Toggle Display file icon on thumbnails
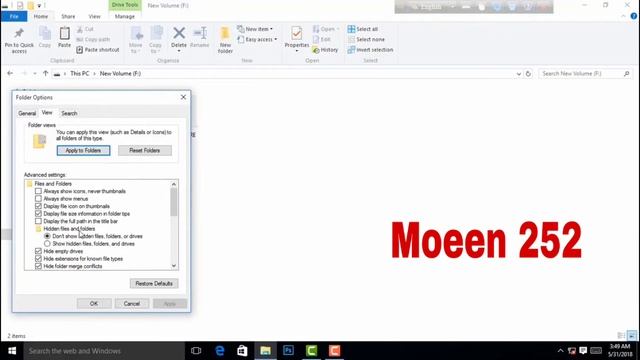 pos(38,206)
